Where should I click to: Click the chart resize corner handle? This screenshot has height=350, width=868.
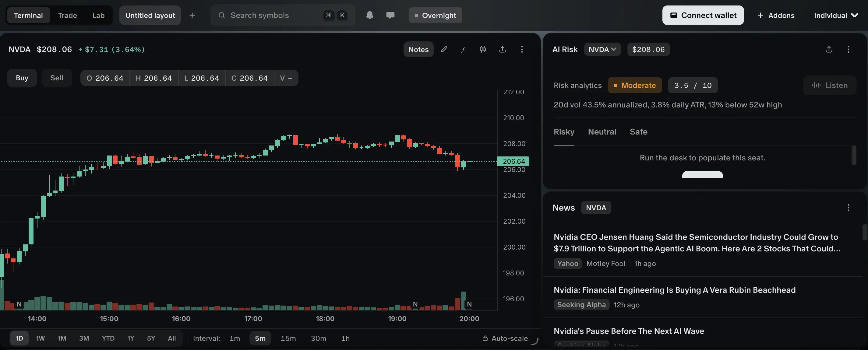(x=535, y=341)
